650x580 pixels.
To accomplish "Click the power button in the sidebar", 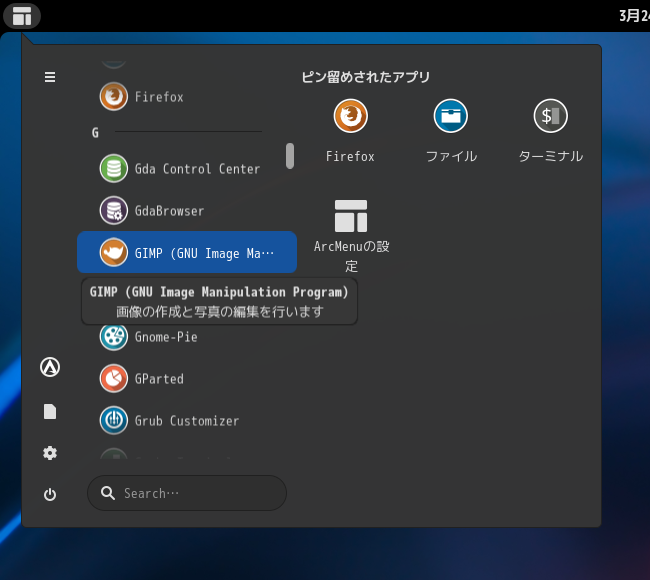I will pyautogui.click(x=50, y=494).
